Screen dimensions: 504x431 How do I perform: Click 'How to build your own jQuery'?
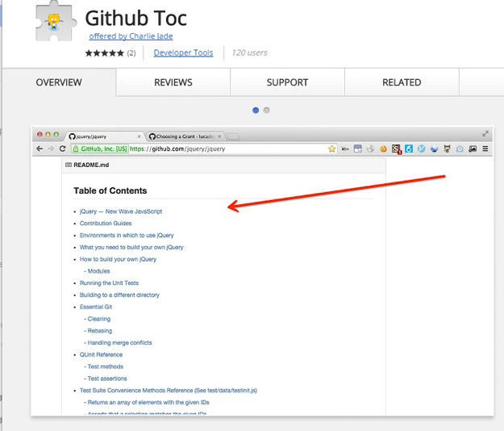[x=118, y=259]
